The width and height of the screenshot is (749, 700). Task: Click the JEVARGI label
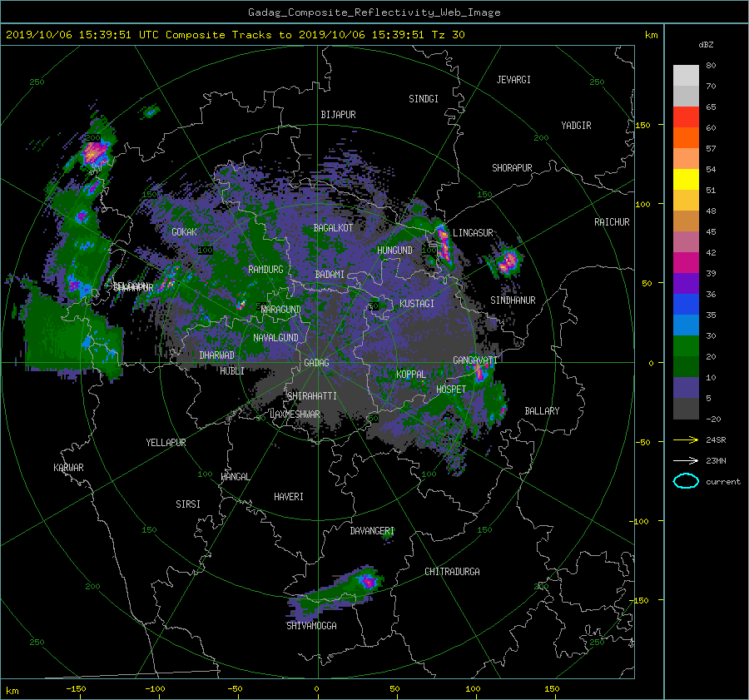513,80
